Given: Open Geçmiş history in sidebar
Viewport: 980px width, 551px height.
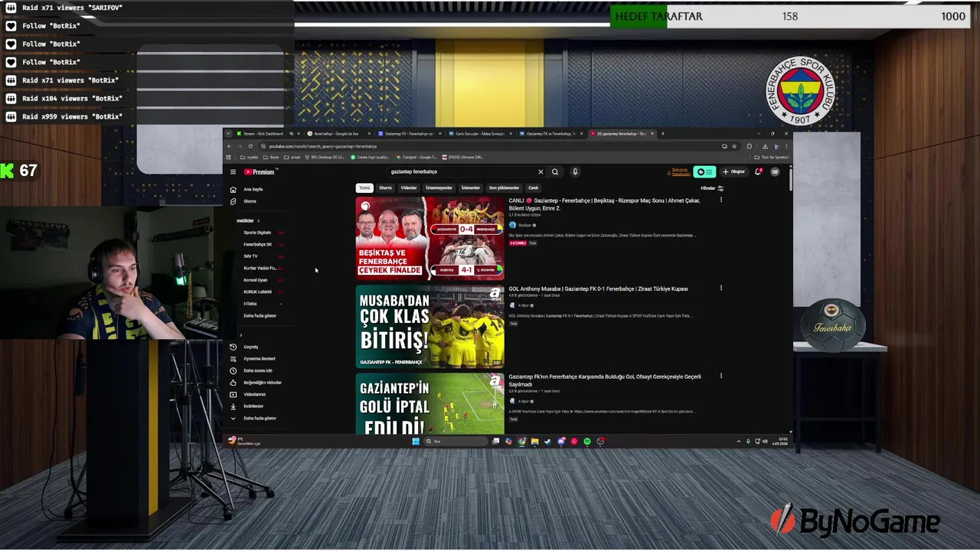Looking at the screenshot, I should (x=250, y=347).
